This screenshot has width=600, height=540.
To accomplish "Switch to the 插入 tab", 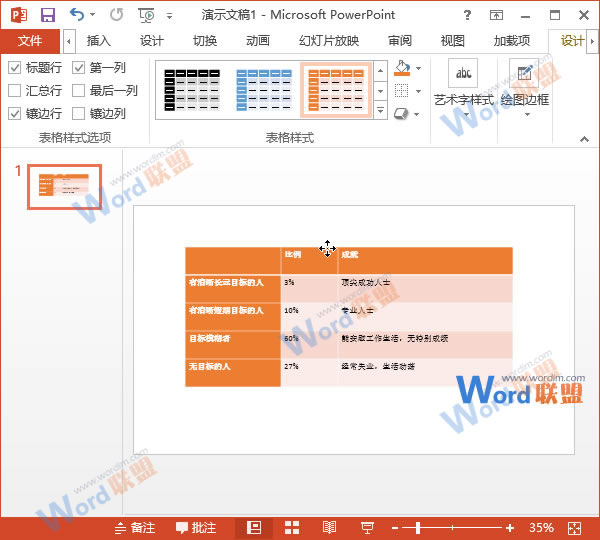I will pyautogui.click(x=99, y=41).
